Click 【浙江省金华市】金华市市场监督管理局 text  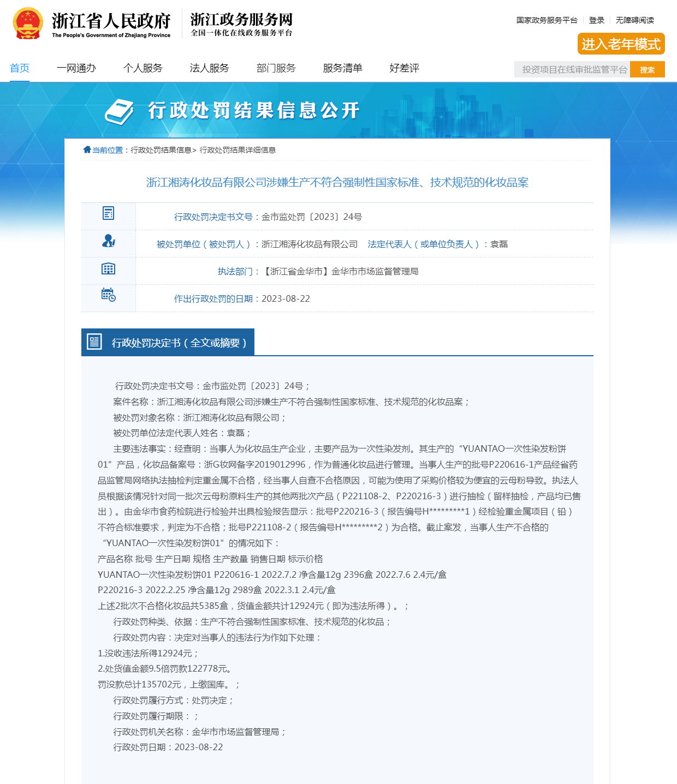point(340,271)
